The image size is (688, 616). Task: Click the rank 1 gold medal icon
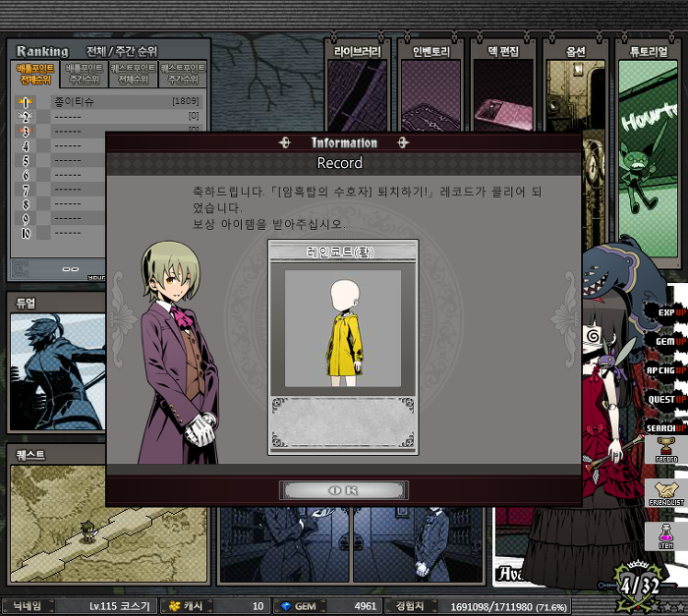click(25, 102)
